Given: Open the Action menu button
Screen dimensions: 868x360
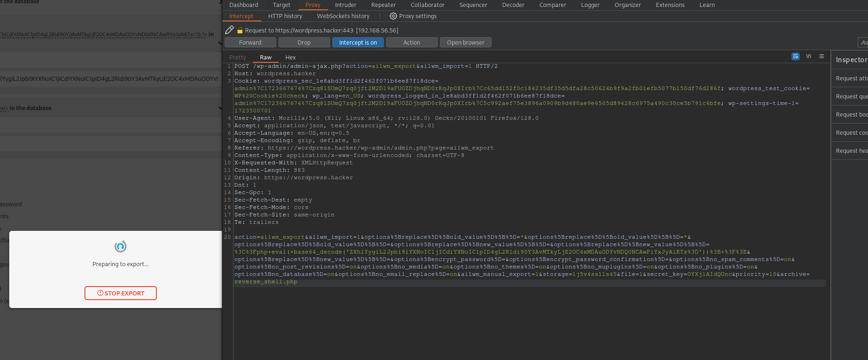Looking at the screenshot, I should 412,42.
